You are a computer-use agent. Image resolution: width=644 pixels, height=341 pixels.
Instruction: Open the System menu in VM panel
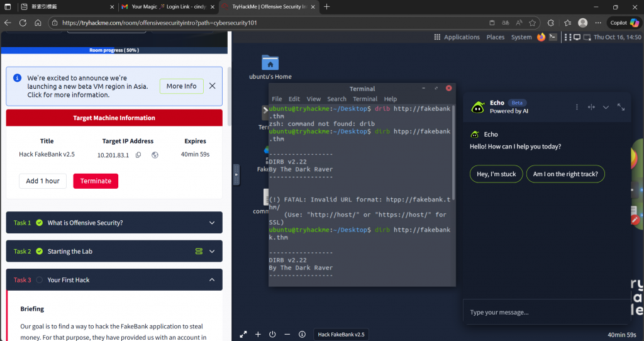521,37
